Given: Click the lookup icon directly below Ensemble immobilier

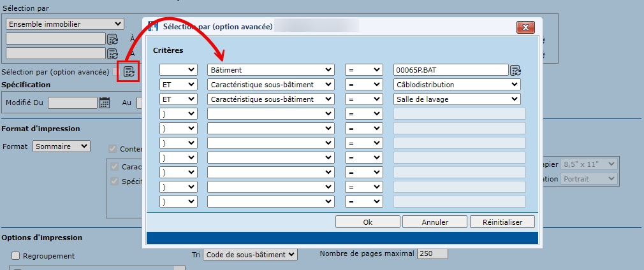Looking at the screenshot, I should pyautogui.click(x=113, y=39).
